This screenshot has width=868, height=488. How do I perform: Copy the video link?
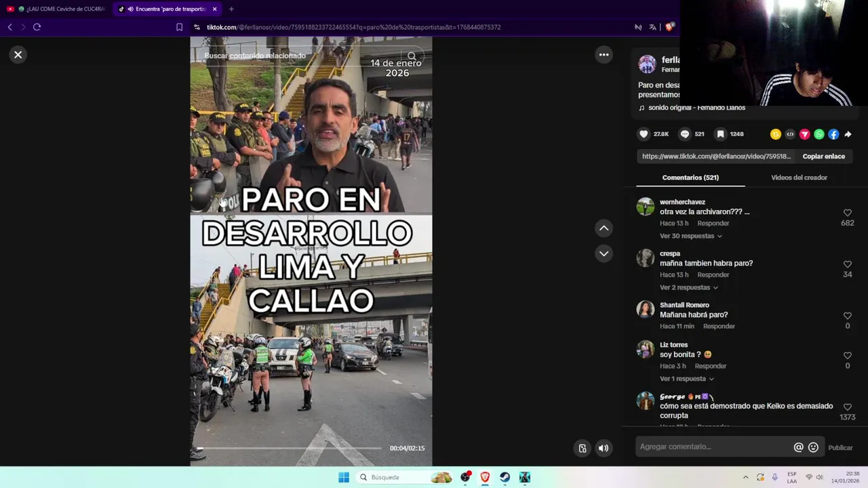point(823,157)
